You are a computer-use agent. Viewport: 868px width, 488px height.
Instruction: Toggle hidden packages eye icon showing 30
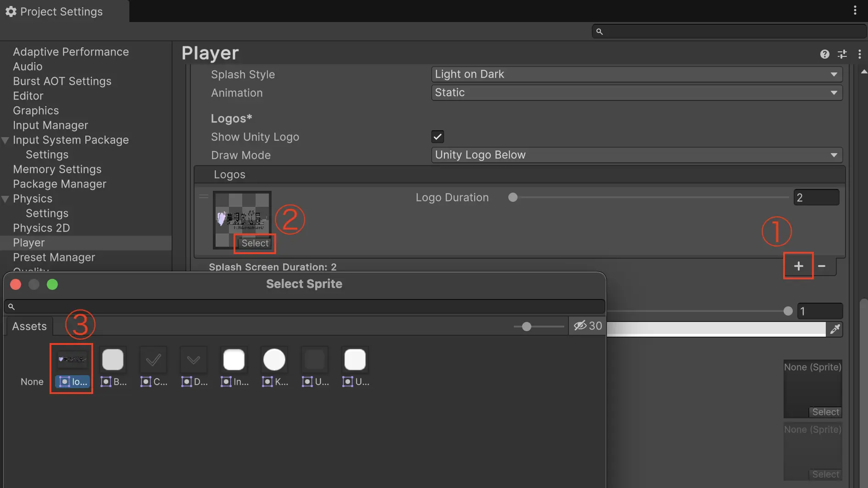coord(588,326)
